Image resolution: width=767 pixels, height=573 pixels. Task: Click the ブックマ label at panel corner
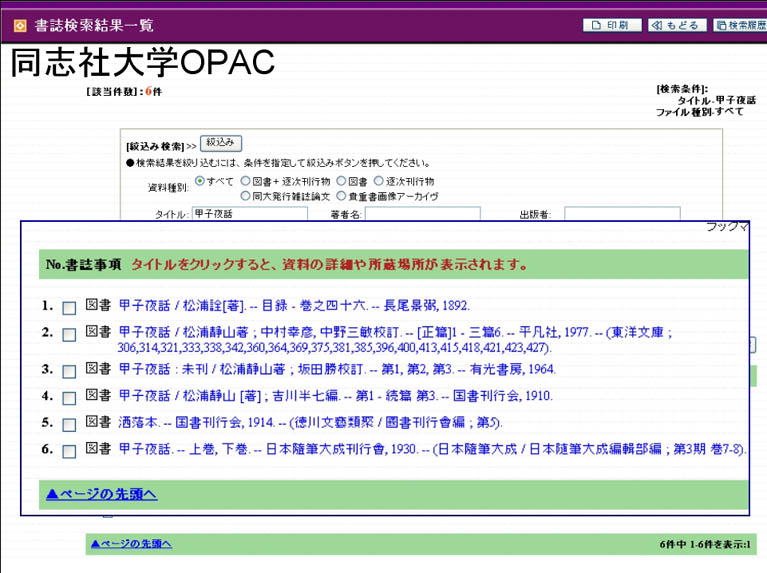(x=727, y=227)
